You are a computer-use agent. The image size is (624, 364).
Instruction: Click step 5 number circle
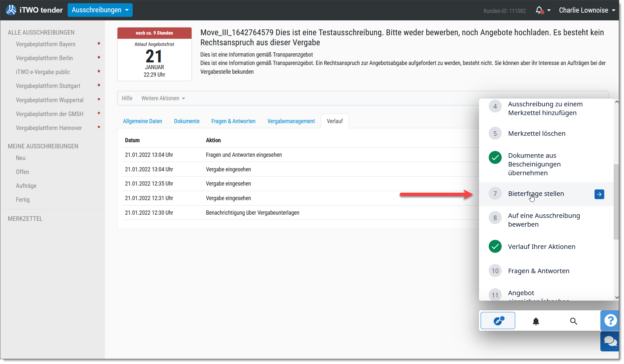pos(495,134)
